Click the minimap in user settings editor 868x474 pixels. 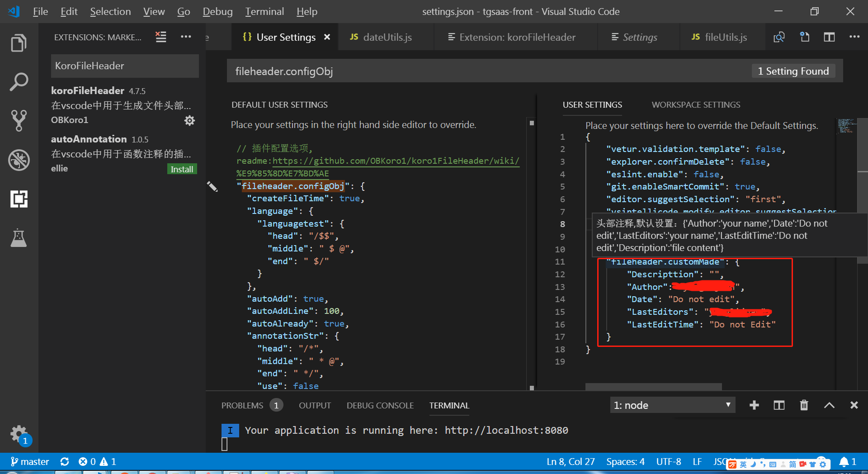pos(847,126)
